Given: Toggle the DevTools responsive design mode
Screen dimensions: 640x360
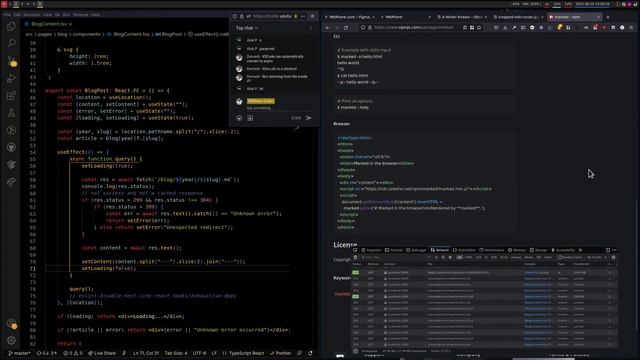Looking at the screenshot, I should point(608,250).
